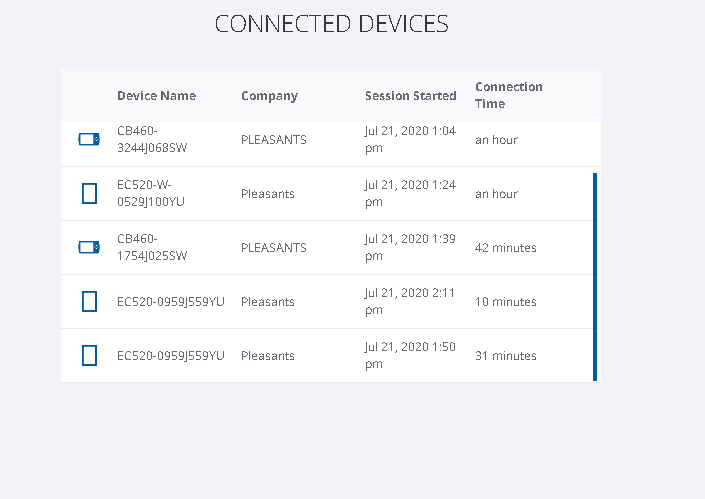Click the 42 minutes connection time cell

506,247
